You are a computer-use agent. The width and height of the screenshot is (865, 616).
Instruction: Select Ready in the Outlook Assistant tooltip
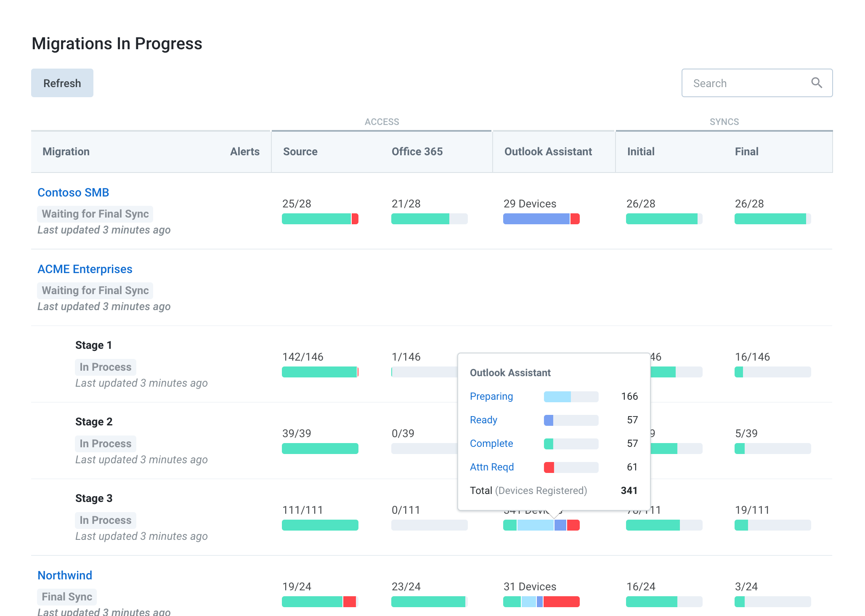(483, 420)
